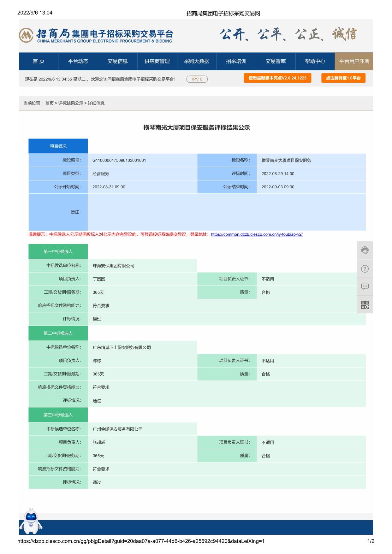This screenshot has width=392, height=554.
Task: Show the QR code icon
Action: coord(365,305)
